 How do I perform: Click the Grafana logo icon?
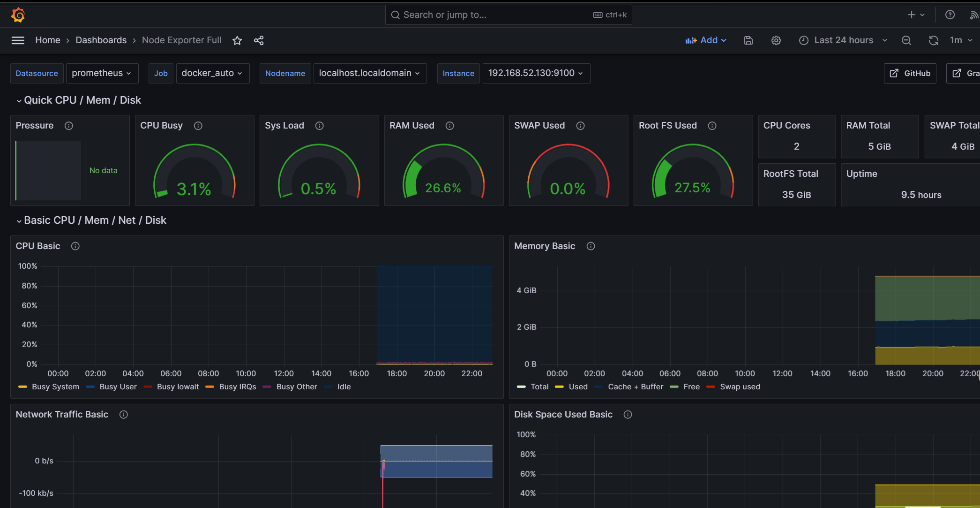click(18, 15)
